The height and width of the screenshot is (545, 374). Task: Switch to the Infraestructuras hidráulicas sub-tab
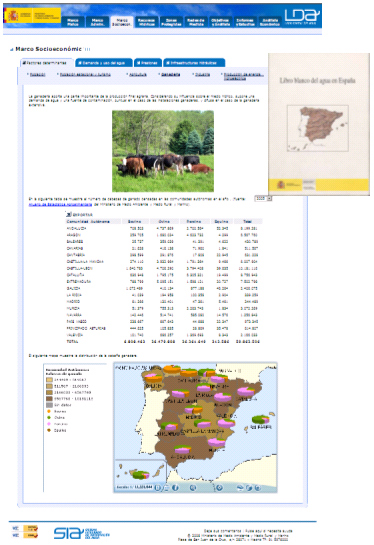coord(194,63)
